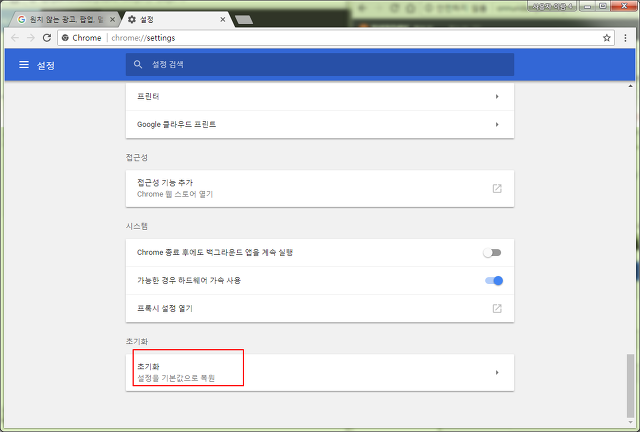Click the back navigation arrow
This screenshot has width=640, height=432.
click(x=15, y=38)
